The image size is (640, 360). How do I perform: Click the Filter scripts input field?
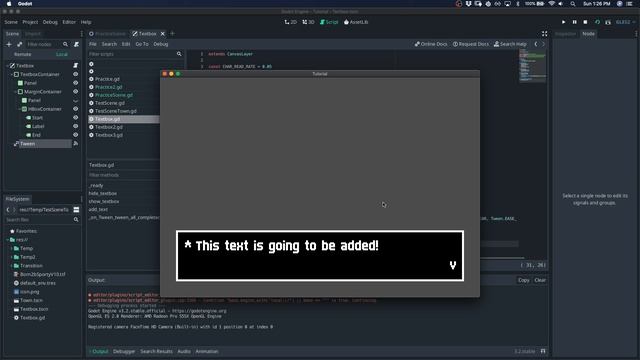135,54
